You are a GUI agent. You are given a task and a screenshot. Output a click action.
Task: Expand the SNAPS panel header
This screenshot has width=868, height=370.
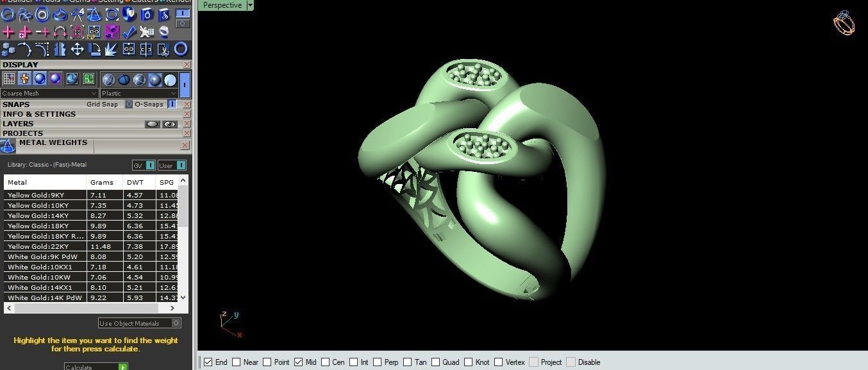click(16, 104)
